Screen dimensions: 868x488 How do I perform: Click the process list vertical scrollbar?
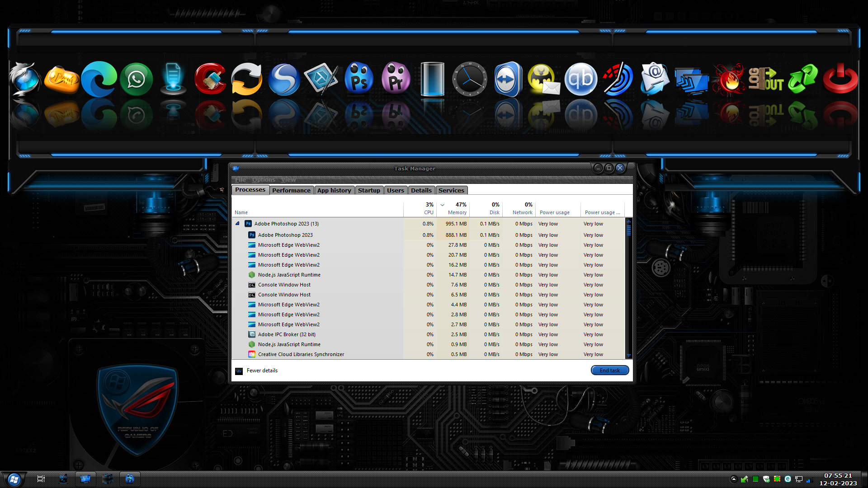(x=628, y=288)
